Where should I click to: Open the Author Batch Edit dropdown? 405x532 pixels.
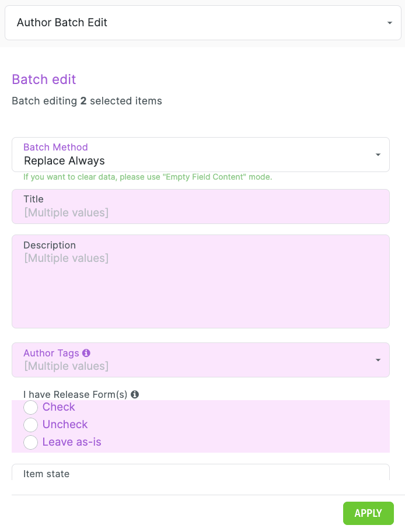pos(198,23)
